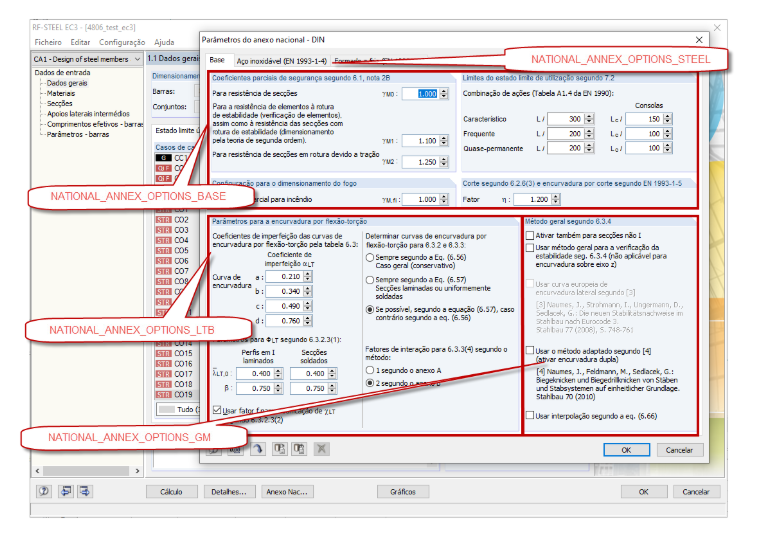Click the reset-to-defaults arrow icon in the dialog toolbar
Screen dimensions: 760x542
pyautogui.click(x=258, y=449)
